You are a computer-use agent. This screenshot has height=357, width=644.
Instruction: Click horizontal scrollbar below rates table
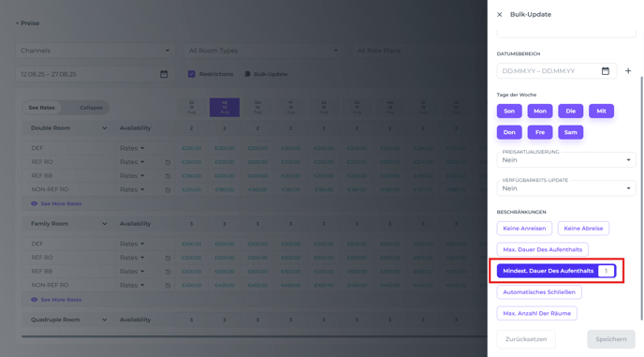(x=254, y=336)
